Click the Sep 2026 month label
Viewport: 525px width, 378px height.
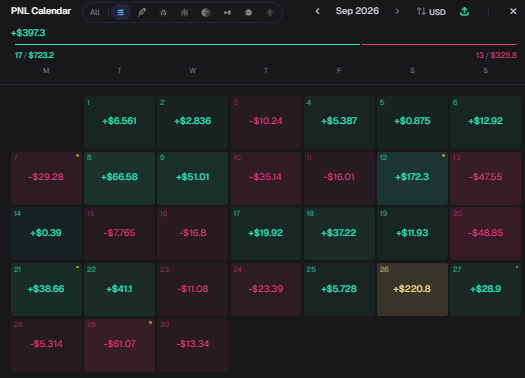pos(357,11)
